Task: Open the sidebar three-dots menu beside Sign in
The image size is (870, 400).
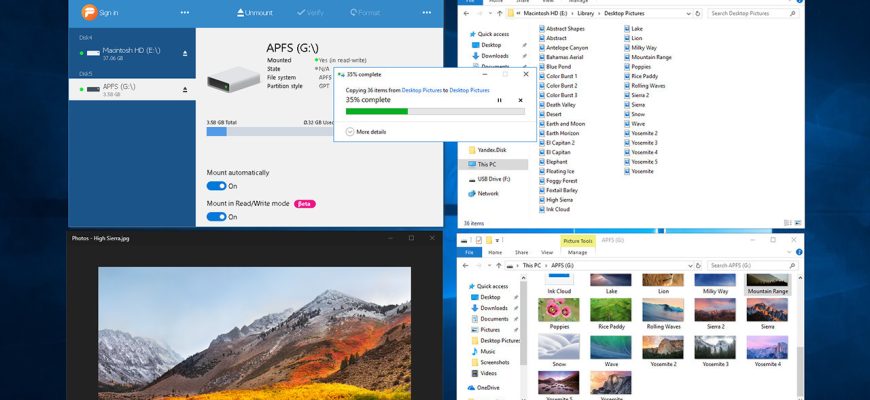Action: [185, 13]
